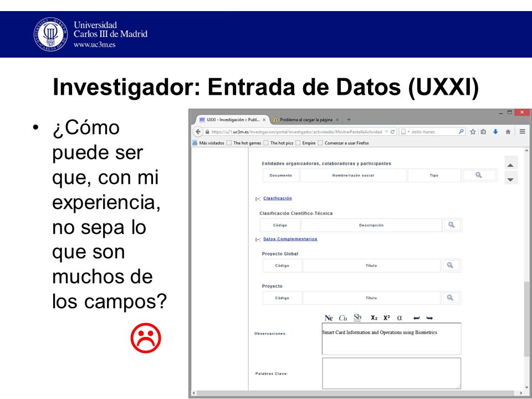The image size is (532, 399).
Task: Collapse the Clasificación section toggle
Action: pyautogui.click(x=258, y=199)
